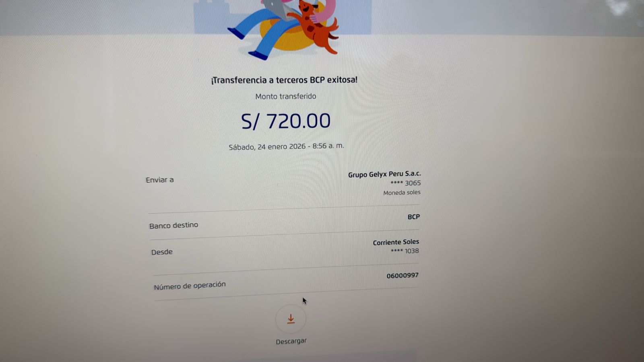
Task: Click destination account ending 3065
Action: [x=405, y=183]
